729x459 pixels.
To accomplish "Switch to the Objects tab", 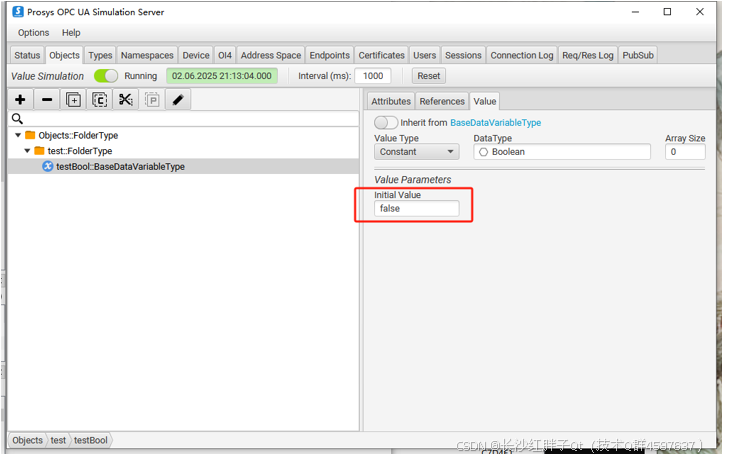I will click(64, 55).
